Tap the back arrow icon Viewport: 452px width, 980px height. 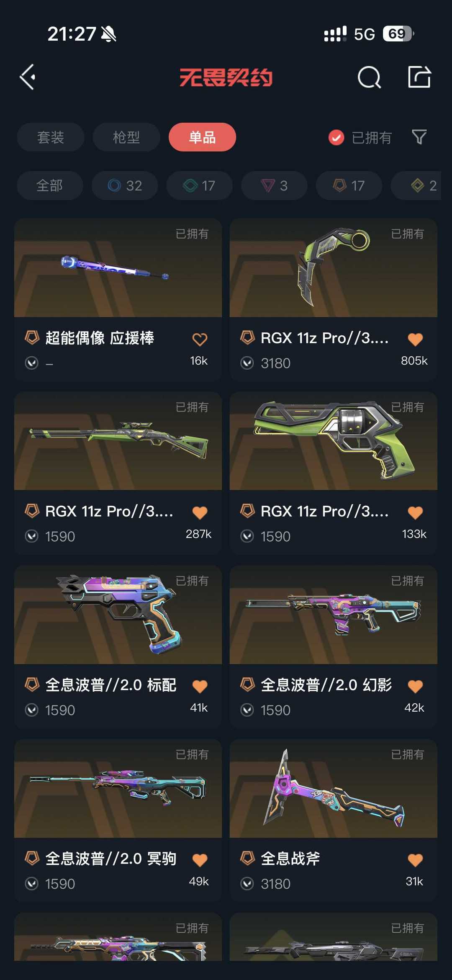pos(28,77)
